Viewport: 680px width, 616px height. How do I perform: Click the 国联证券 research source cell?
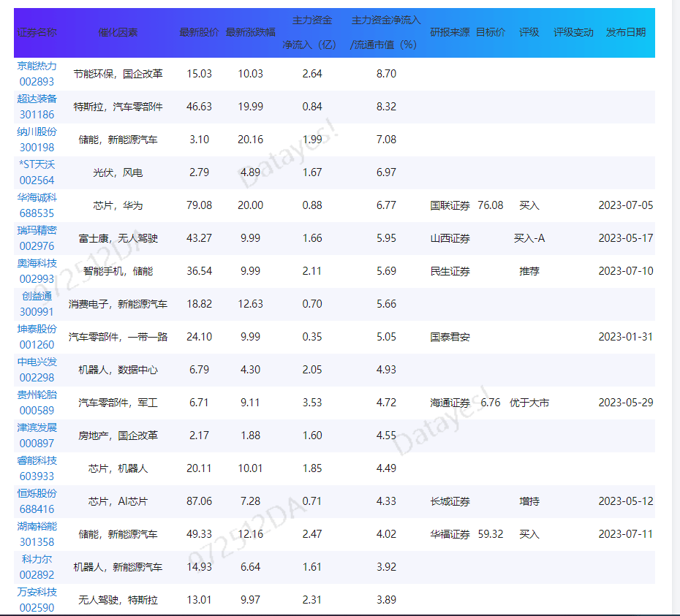pyautogui.click(x=450, y=205)
